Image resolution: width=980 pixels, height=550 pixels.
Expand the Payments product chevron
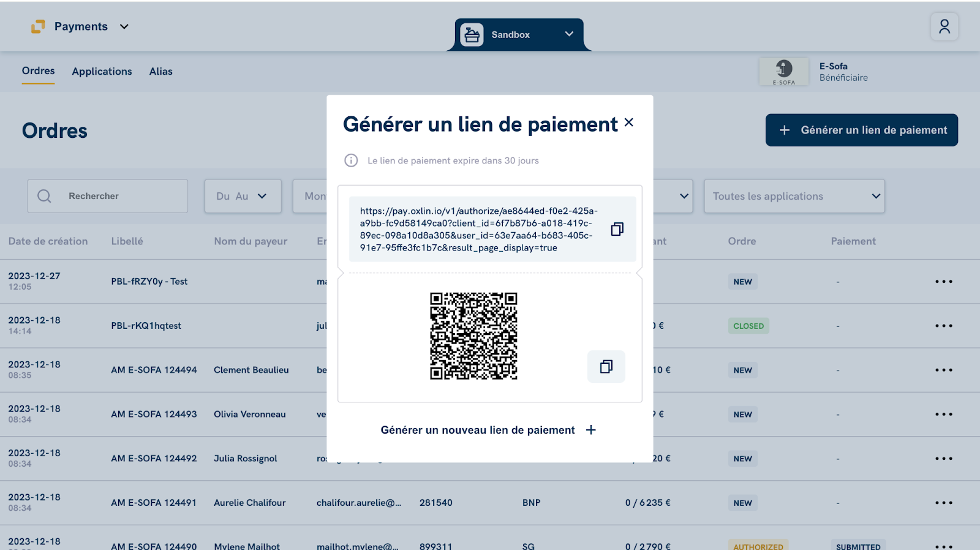tap(124, 27)
